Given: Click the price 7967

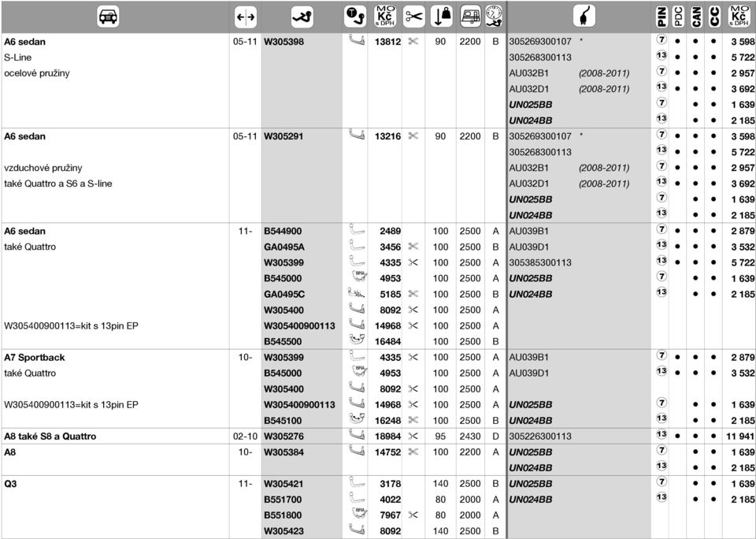Looking at the screenshot, I should coord(390,515).
